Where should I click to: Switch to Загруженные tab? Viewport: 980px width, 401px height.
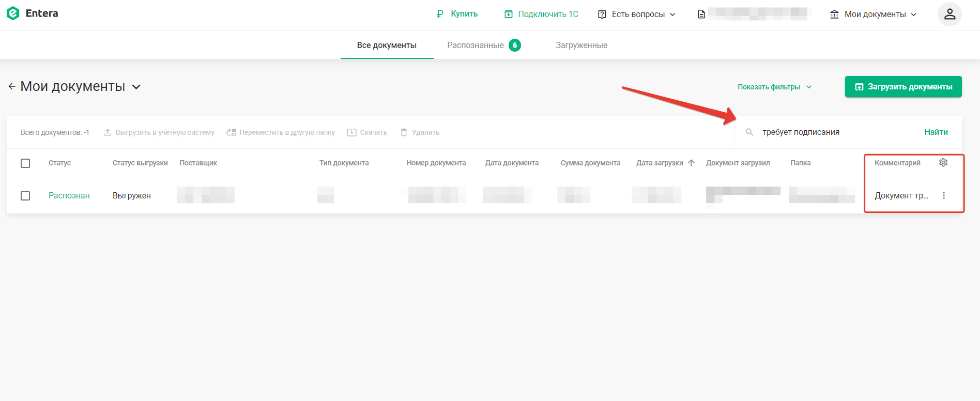[581, 45]
